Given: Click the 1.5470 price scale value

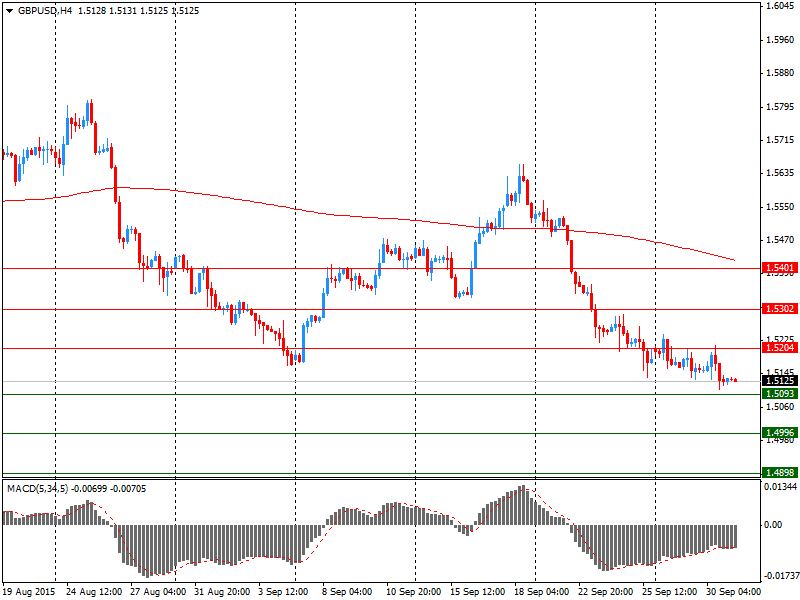Looking at the screenshot, I should (x=781, y=240).
